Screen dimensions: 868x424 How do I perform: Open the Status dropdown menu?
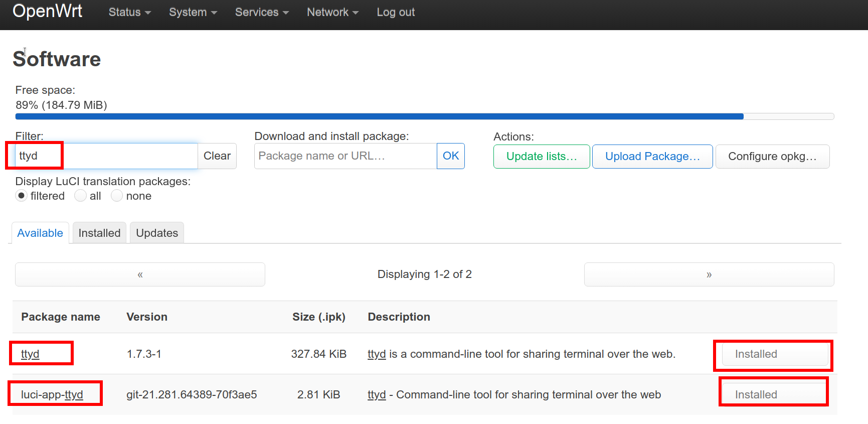[x=129, y=13]
